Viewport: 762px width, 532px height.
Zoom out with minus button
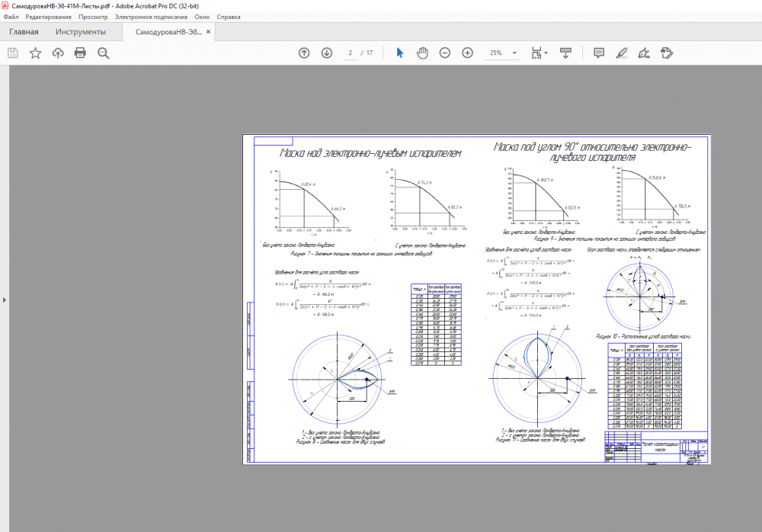point(445,53)
